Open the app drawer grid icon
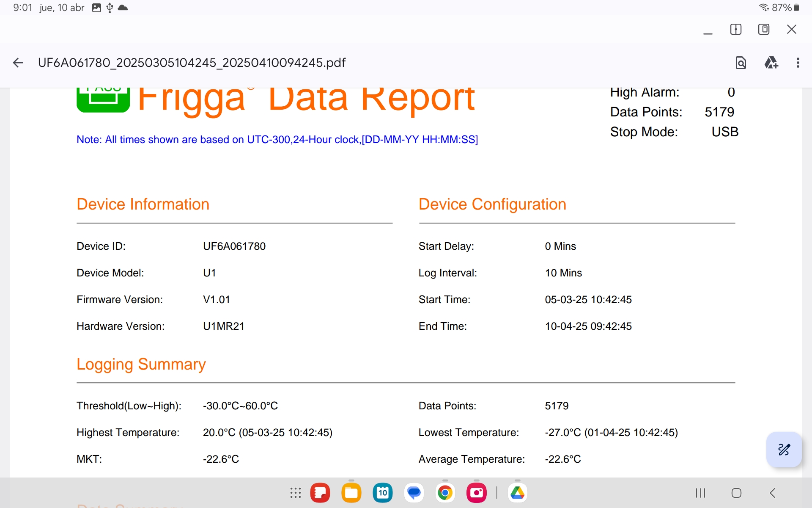Screen dimensions: 812x508 (x=296, y=493)
